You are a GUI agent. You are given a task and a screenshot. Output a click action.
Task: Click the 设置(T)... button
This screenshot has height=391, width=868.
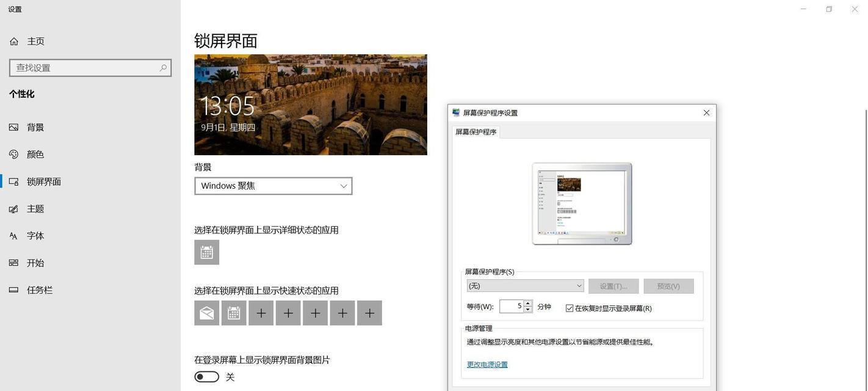tap(613, 287)
